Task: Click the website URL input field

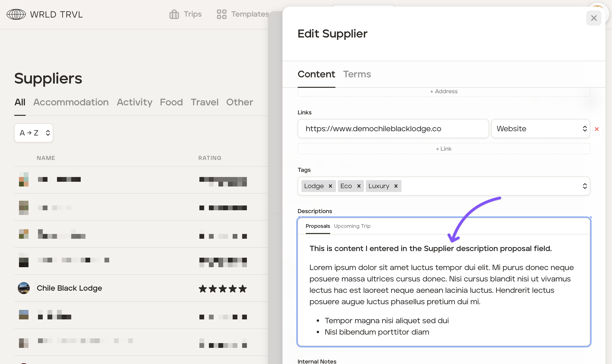Action: (393, 129)
